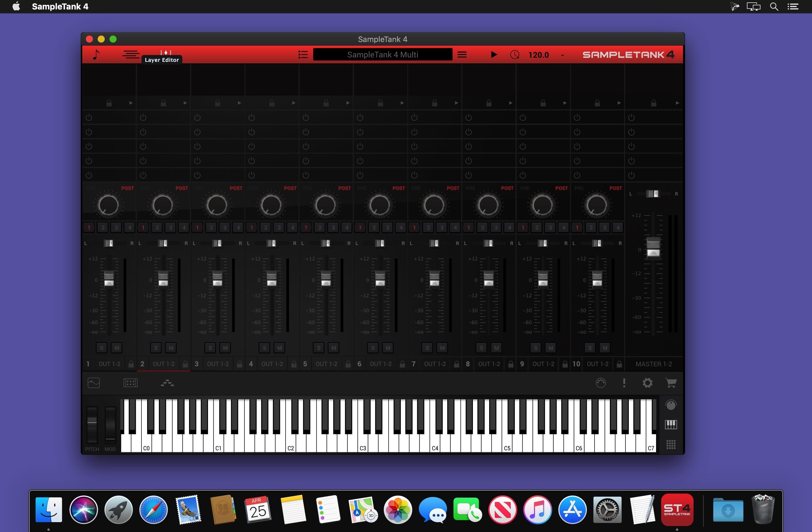Open channel 10 OUT 1-2 output selector
Viewport: 812px width, 532px height.
[x=597, y=364]
